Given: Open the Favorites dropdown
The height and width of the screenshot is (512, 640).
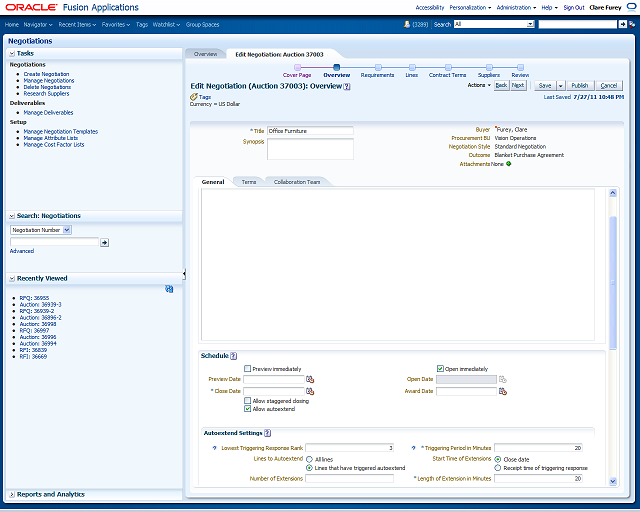Looking at the screenshot, I should tap(116, 24).
